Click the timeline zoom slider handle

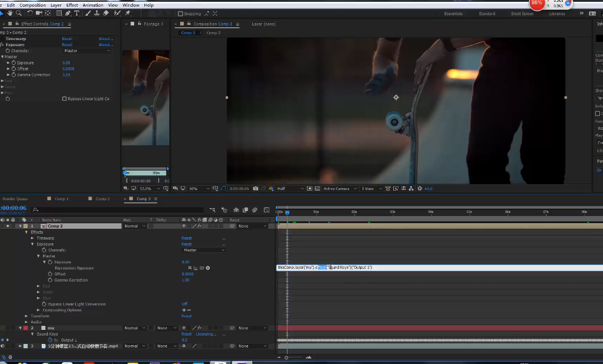[x=286, y=357]
